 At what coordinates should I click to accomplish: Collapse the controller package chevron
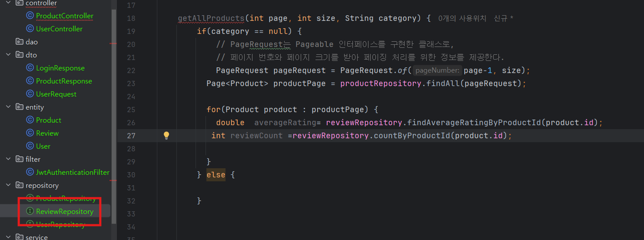[x=8, y=3]
